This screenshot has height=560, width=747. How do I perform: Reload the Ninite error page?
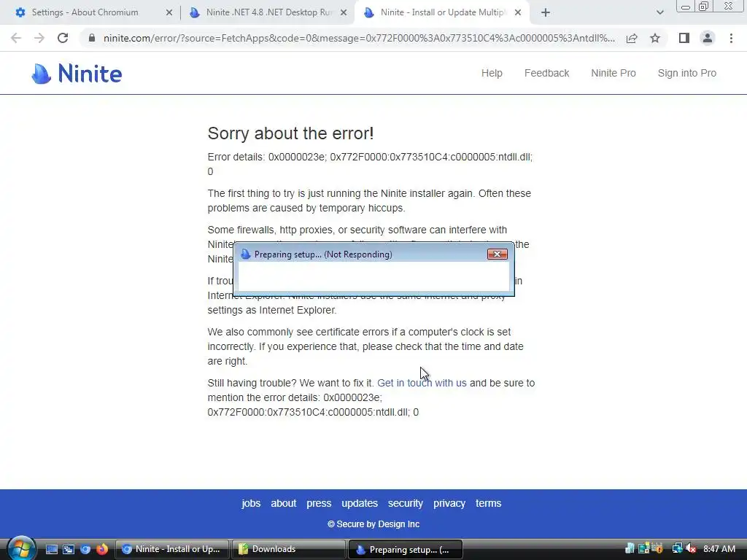coord(63,38)
